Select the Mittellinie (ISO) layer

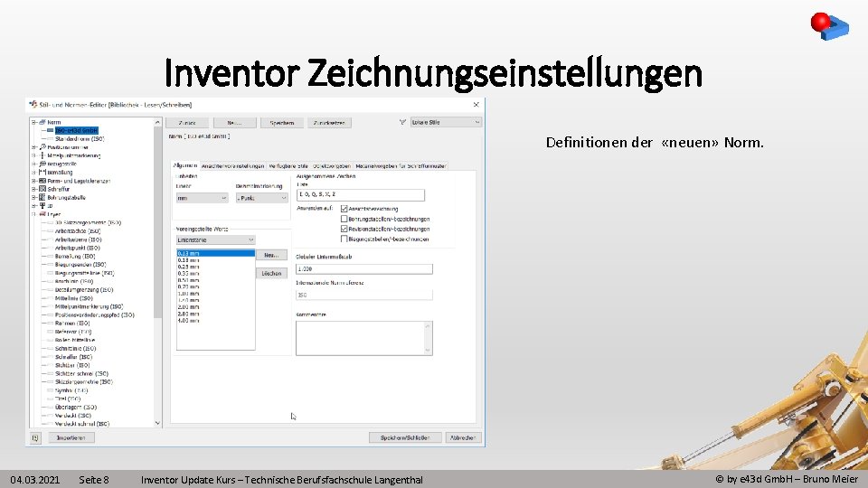[73, 298]
